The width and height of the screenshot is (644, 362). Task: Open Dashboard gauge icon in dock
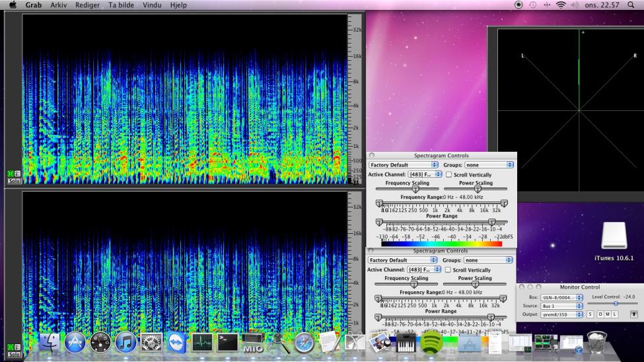coord(100,343)
